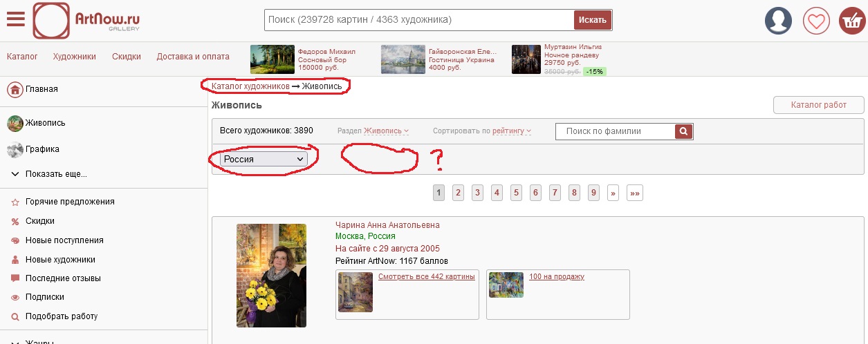Screen dimensions: 868x344
Task: Open the shopping basket icon
Action: (852, 20)
